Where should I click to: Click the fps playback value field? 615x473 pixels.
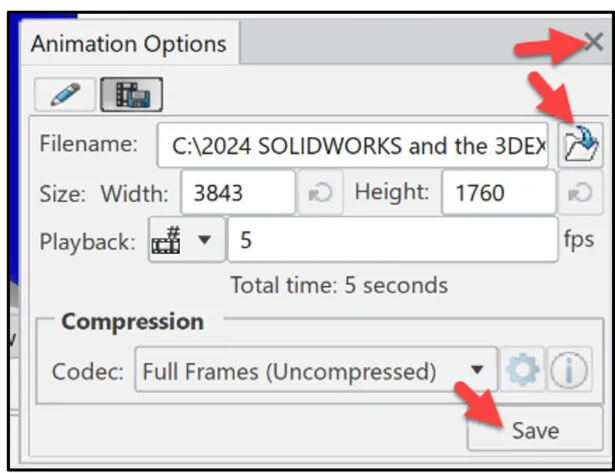[x=392, y=241]
